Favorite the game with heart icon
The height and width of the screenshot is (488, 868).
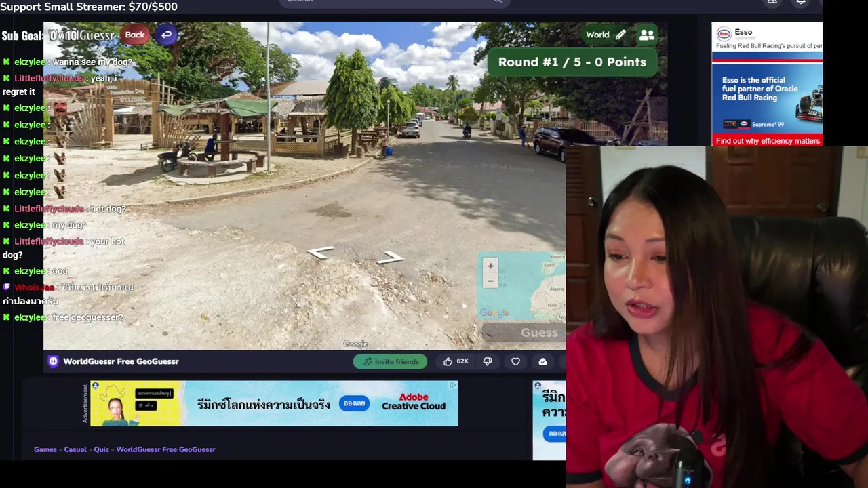pos(515,361)
